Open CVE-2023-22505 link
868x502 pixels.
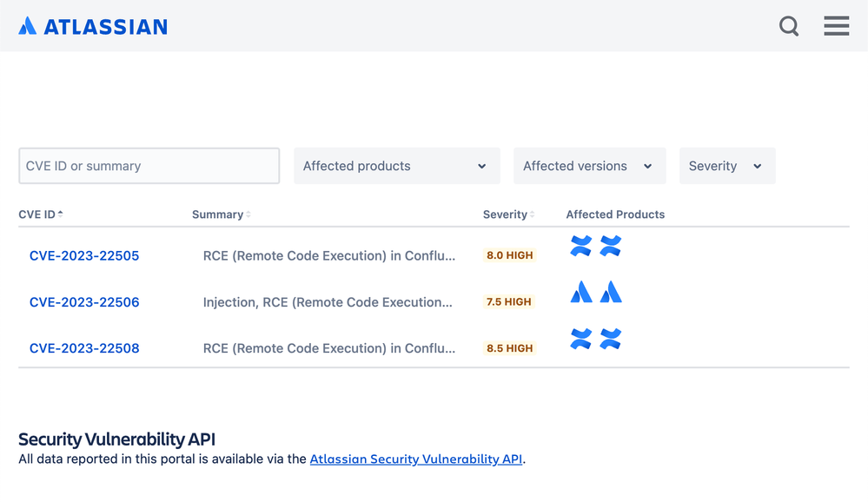click(x=84, y=255)
